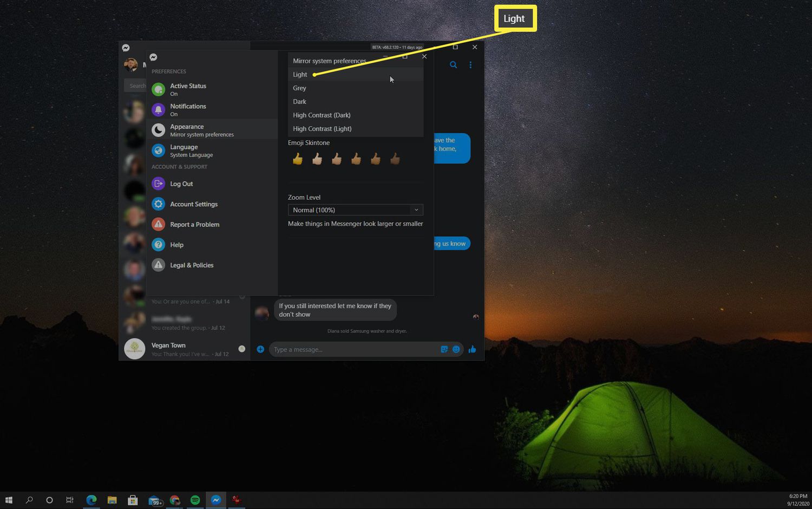Click Log Out door icon
This screenshot has height=509, width=812.
tap(158, 184)
